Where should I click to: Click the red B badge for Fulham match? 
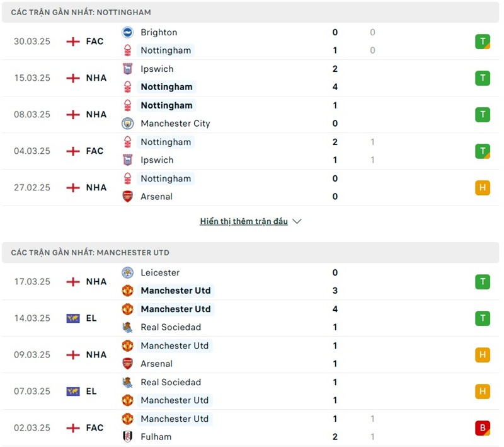[x=483, y=428]
